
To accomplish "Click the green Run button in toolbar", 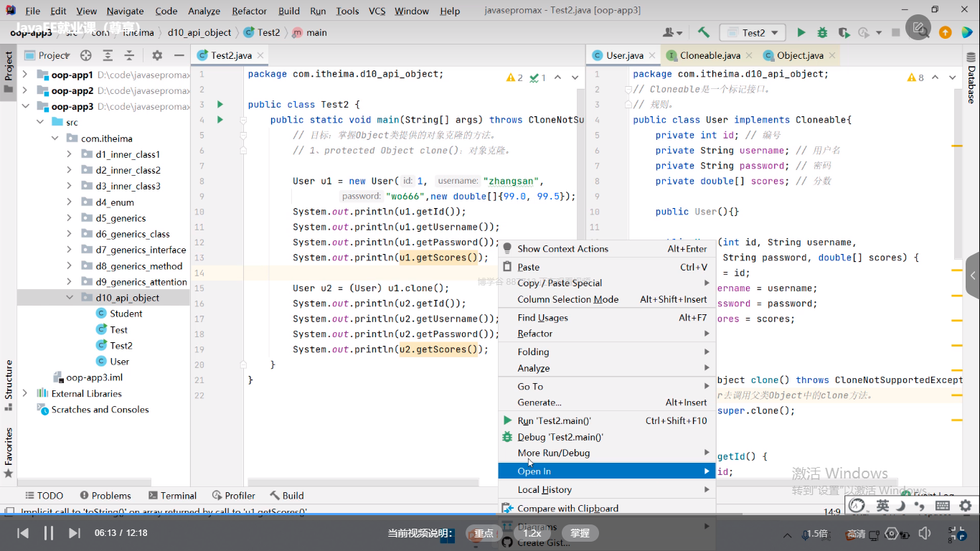I will (x=801, y=32).
